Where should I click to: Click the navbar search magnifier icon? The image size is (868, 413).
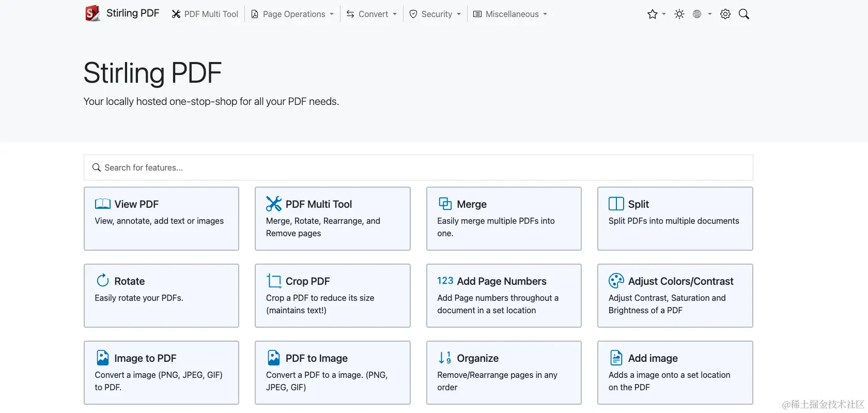coord(744,14)
